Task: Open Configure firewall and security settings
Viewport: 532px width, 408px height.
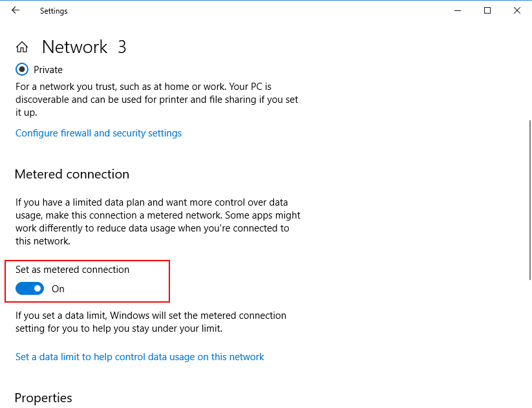Action: click(x=98, y=133)
